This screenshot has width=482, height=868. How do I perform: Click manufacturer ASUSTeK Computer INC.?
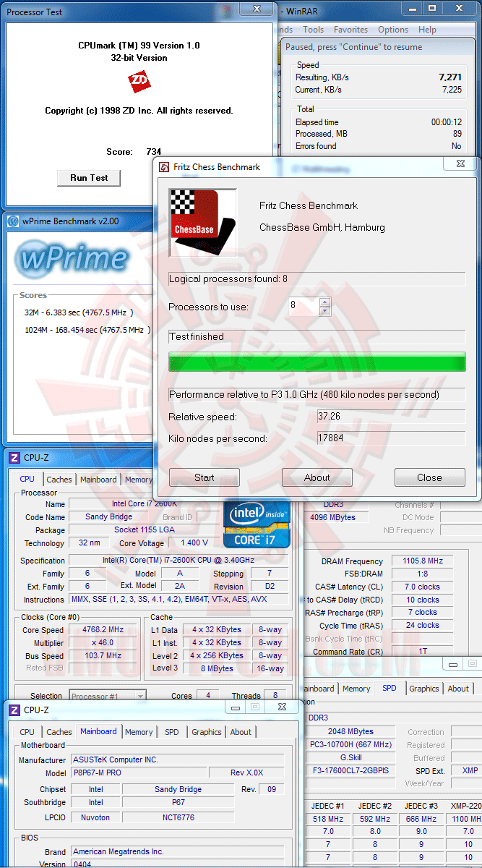(x=177, y=759)
